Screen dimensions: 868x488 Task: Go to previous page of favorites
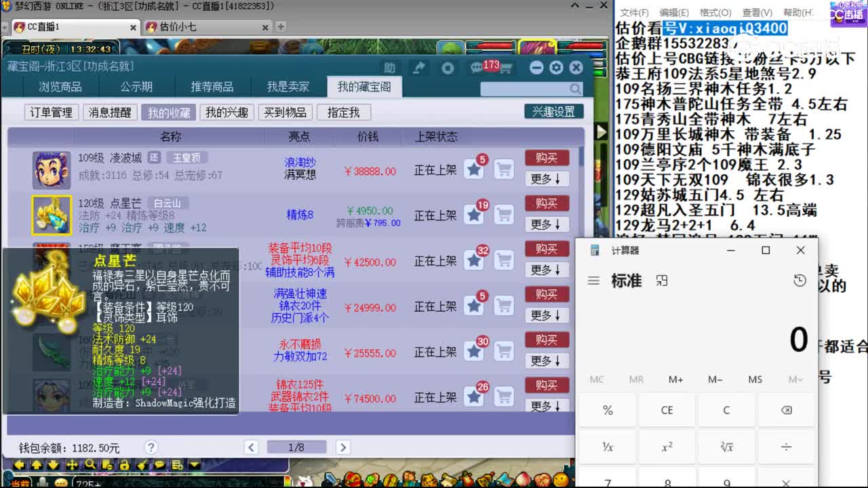click(x=252, y=447)
